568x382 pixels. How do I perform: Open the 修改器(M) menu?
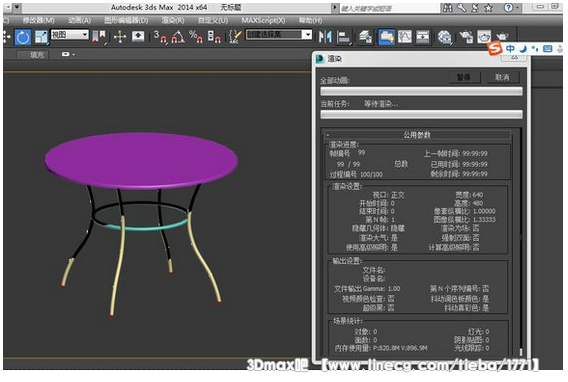tap(38, 21)
